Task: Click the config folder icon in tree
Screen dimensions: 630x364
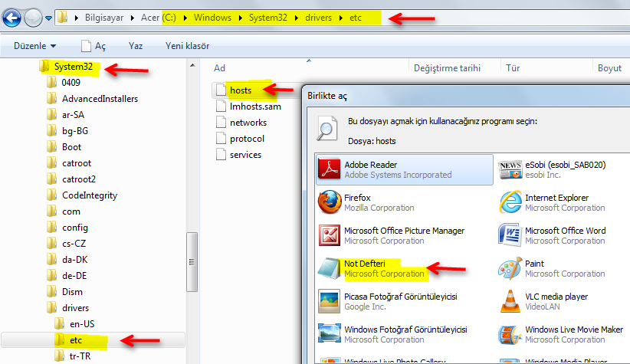Action: pyautogui.click(x=52, y=227)
